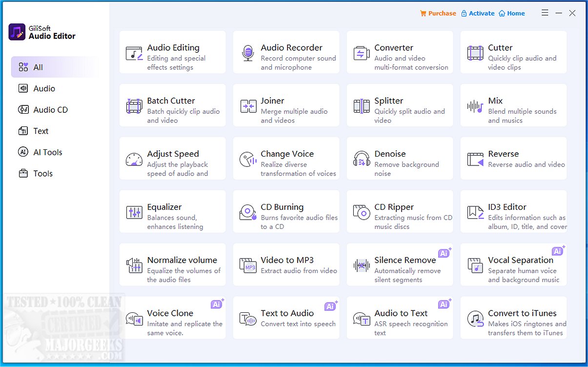Click the Splitter icon

click(x=361, y=106)
